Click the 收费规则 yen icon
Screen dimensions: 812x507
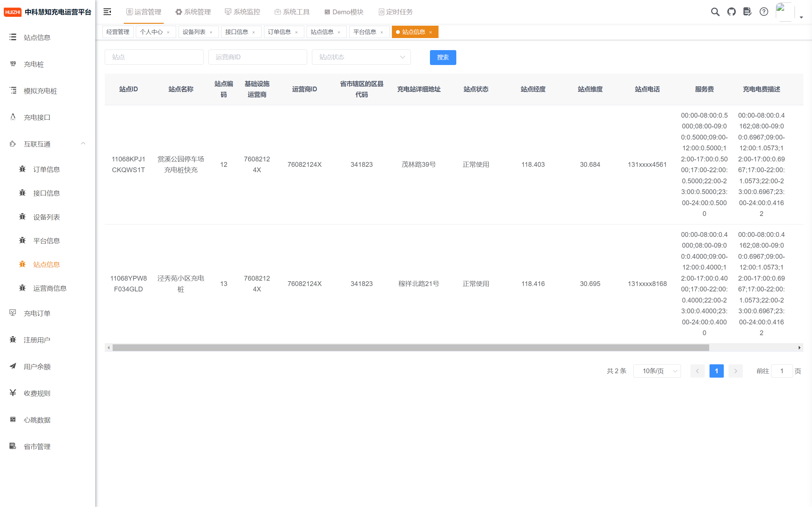[13, 393]
